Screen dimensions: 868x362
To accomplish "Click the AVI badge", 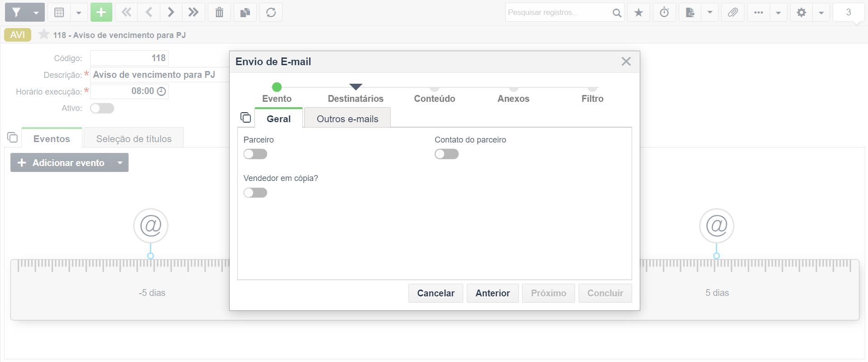I will click(x=18, y=35).
